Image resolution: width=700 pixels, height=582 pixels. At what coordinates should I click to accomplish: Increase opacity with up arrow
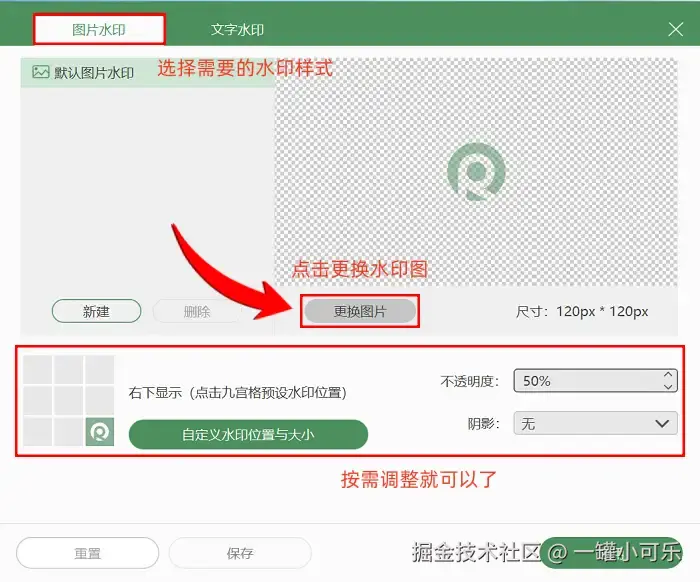point(668,375)
